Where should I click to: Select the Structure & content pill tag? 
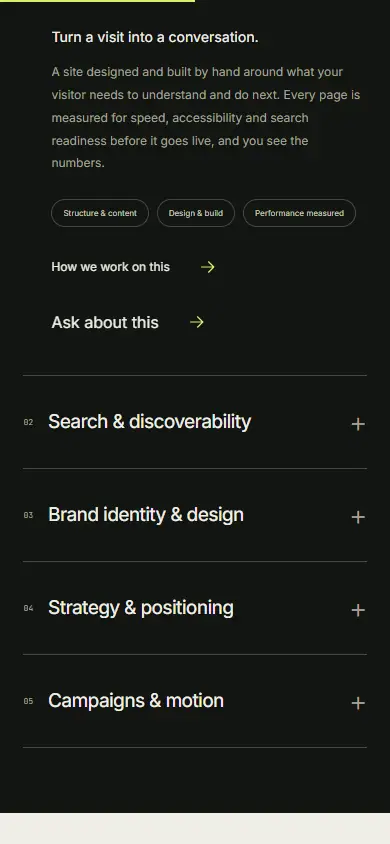100,213
